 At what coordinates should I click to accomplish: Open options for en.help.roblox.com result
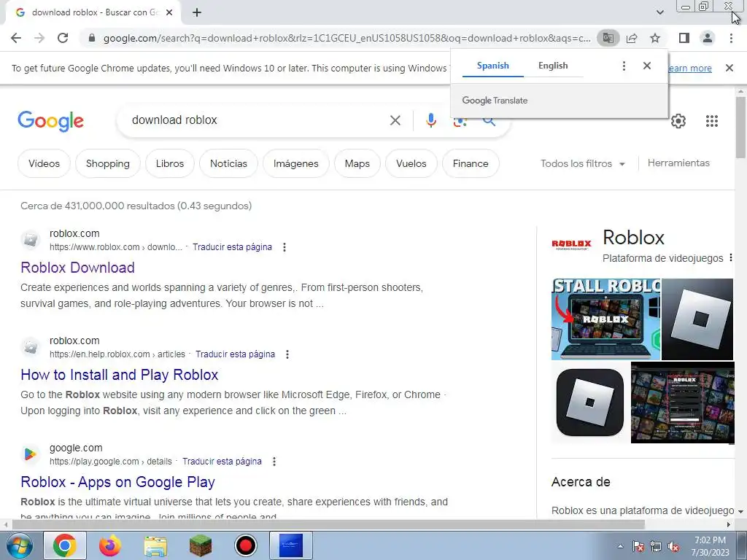(x=287, y=354)
